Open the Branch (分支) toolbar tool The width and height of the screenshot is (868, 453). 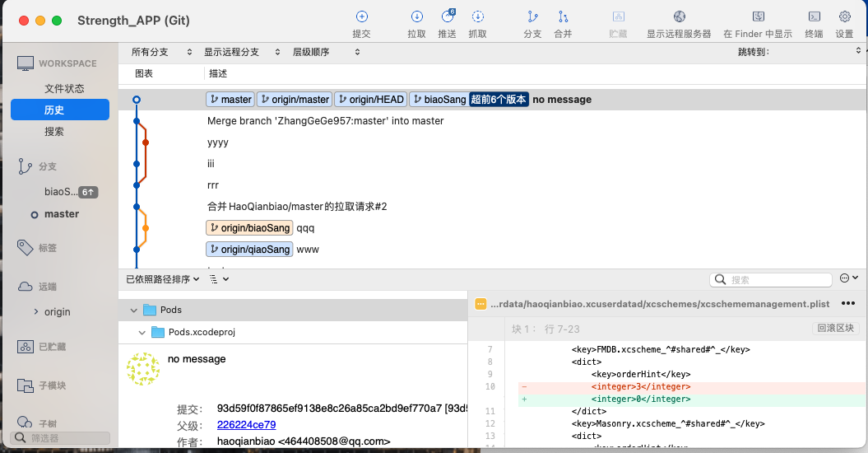point(532,16)
